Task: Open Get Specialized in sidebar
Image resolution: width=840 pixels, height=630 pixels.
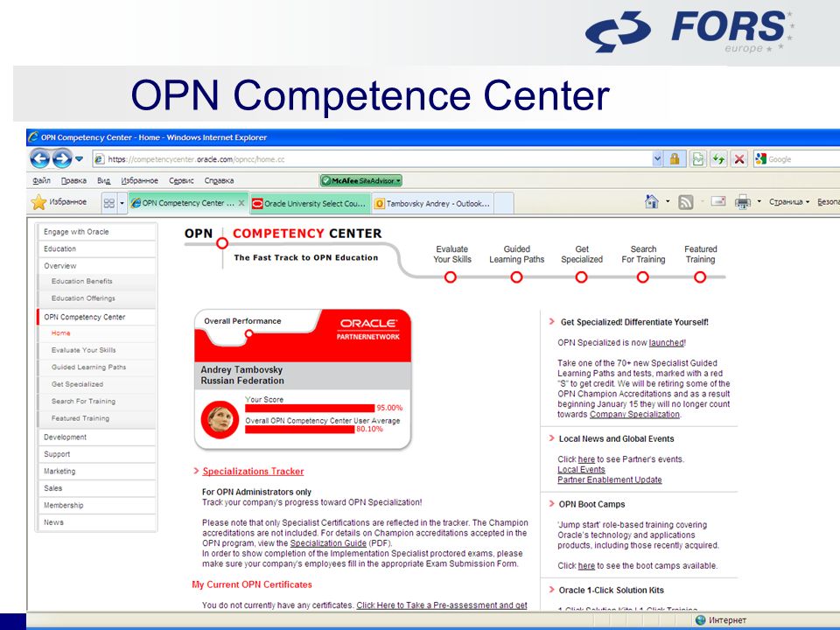Action: [96, 384]
